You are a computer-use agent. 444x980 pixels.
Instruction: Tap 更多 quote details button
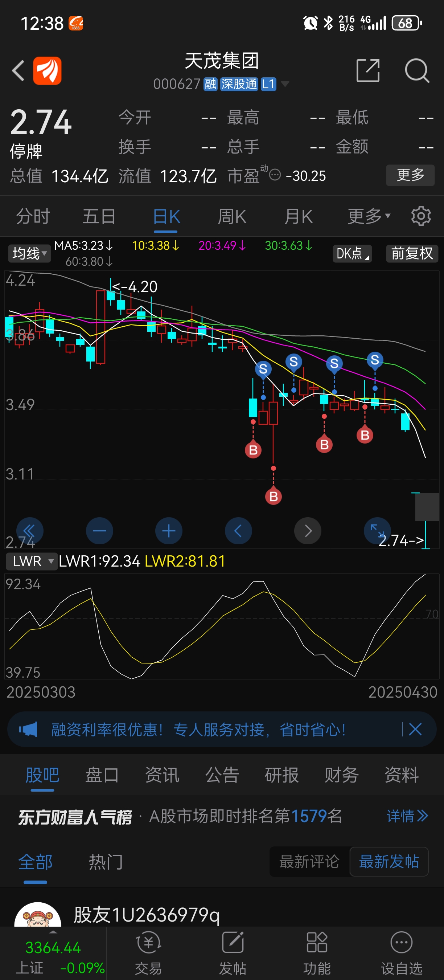tap(410, 175)
